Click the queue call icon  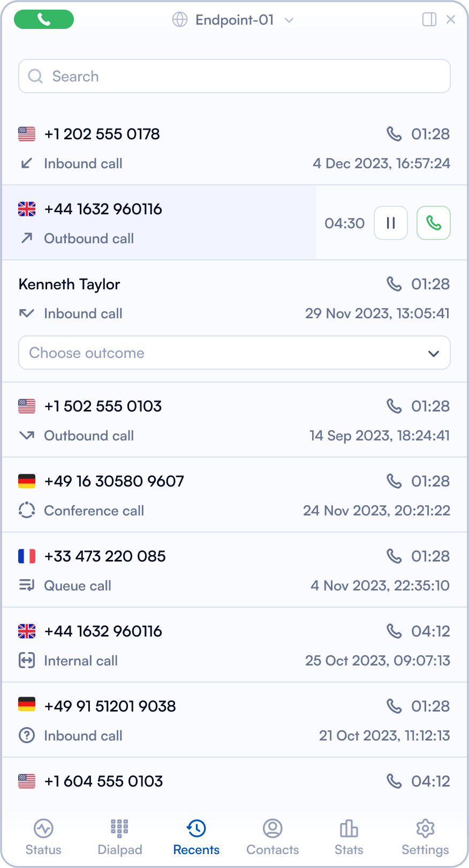[x=27, y=585]
